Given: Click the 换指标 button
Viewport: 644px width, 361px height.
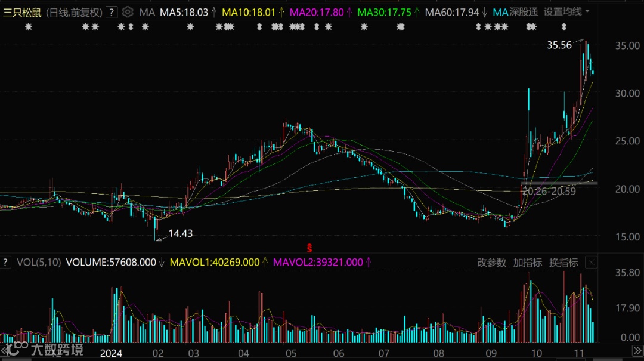Looking at the screenshot, I should click(x=563, y=263).
